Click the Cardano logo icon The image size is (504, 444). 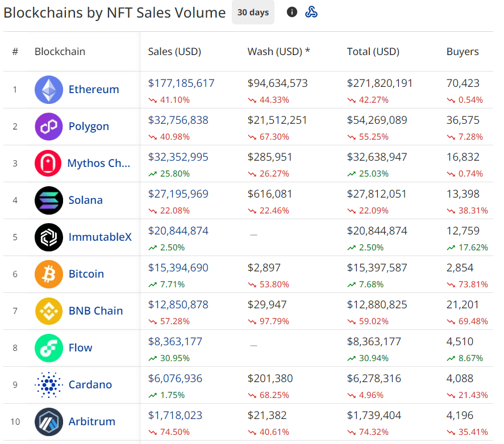pyautogui.click(x=48, y=385)
